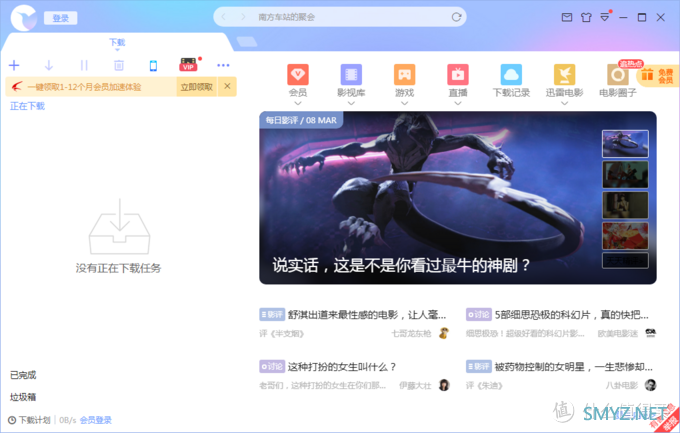680x433 pixels.
Task: Select the third thumbnail in the banner strip
Action: tap(625, 205)
